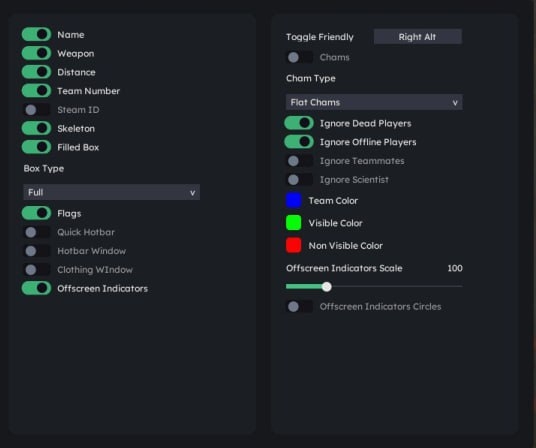Enable the Chams toggle
The height and width of the screenshot is (448, 536).
tap(299, 57)
